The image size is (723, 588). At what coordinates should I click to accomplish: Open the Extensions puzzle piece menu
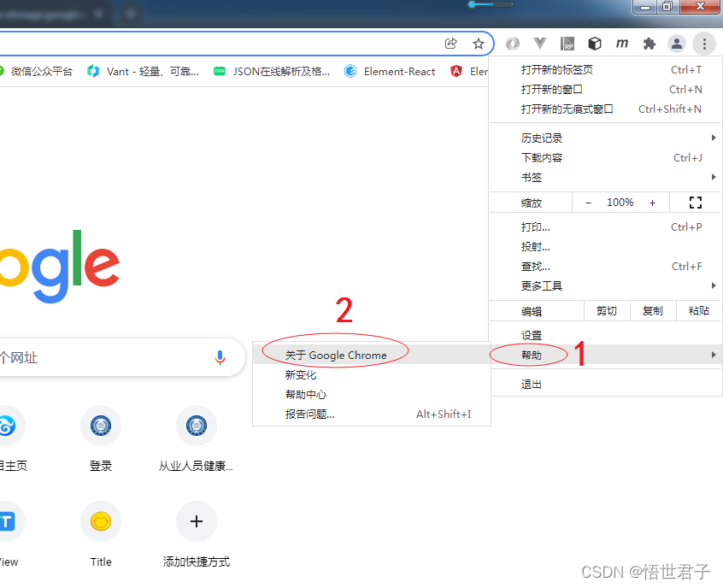point(650,44)
